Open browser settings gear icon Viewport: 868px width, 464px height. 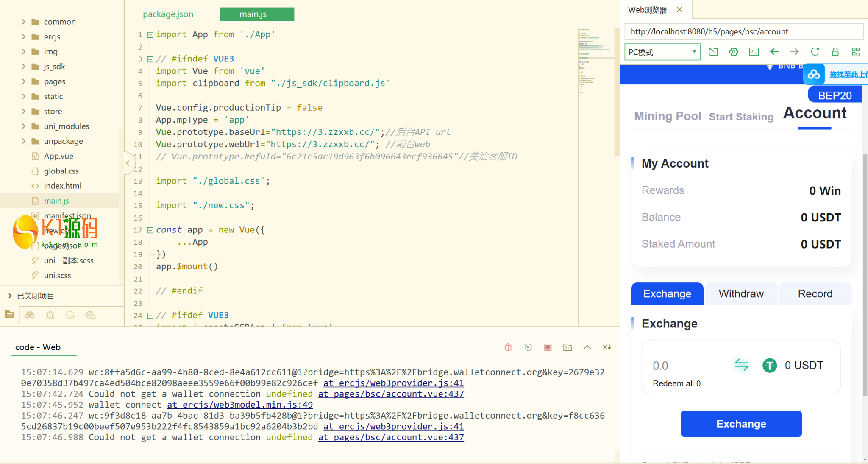click(x=734, y=52)
